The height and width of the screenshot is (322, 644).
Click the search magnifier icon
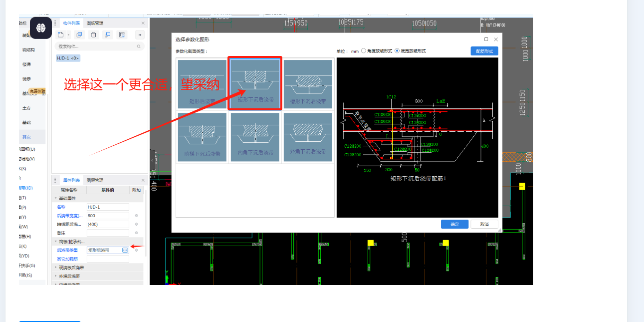point(139,46)
